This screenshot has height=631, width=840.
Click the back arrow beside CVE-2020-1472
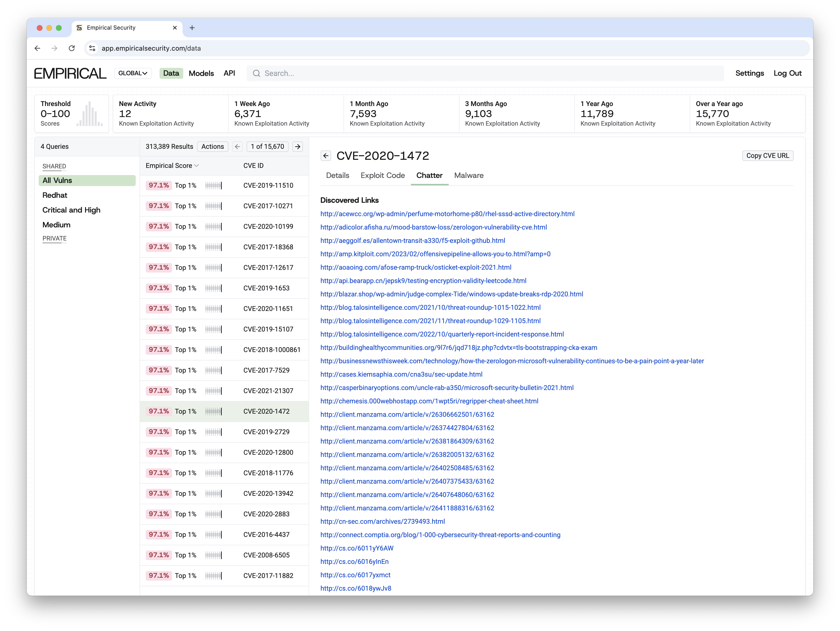(325, 156)
